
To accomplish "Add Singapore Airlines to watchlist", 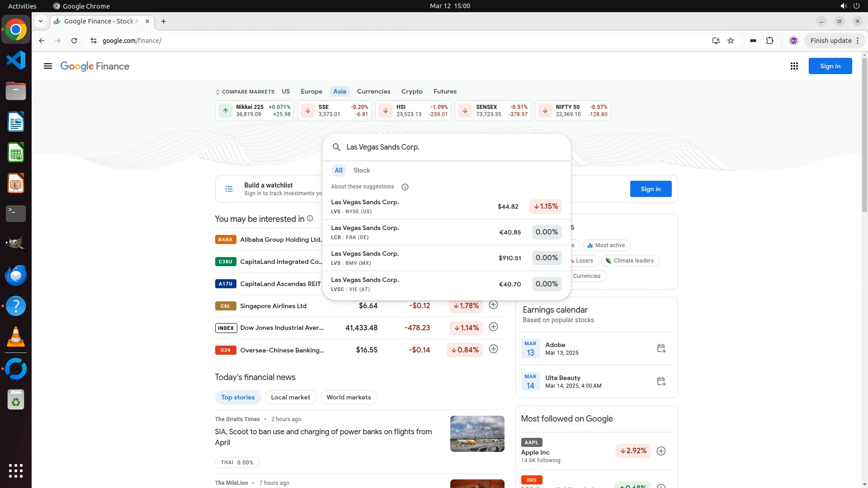I will [494, 305].
